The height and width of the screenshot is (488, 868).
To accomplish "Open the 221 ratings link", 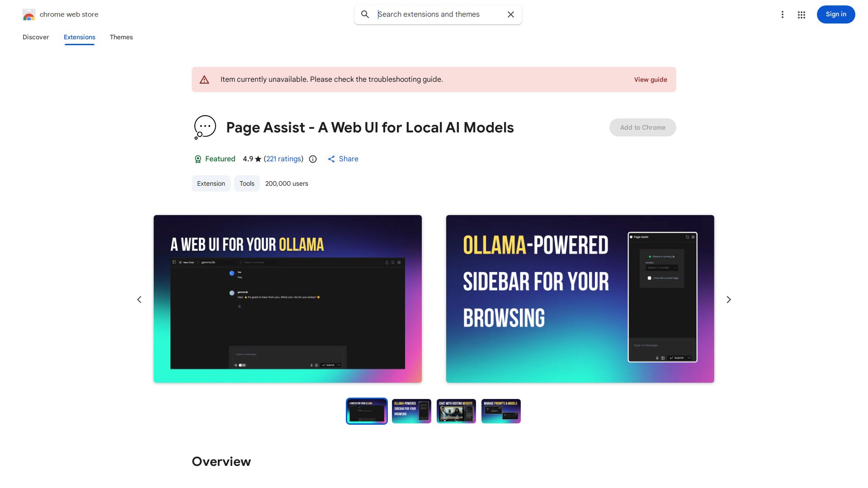I will [283, 159].
